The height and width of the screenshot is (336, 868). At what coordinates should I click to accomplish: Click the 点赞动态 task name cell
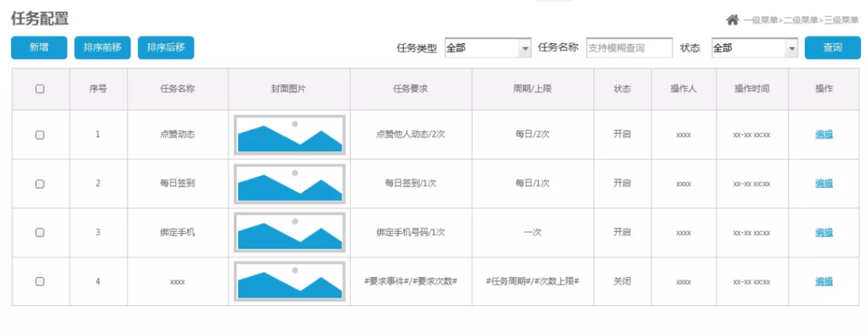[x=178, y=135]
